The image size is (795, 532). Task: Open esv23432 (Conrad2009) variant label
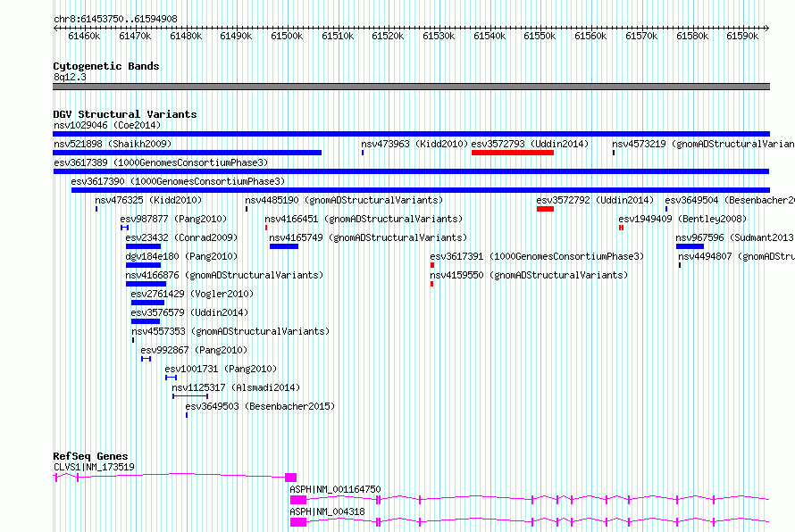181,237
